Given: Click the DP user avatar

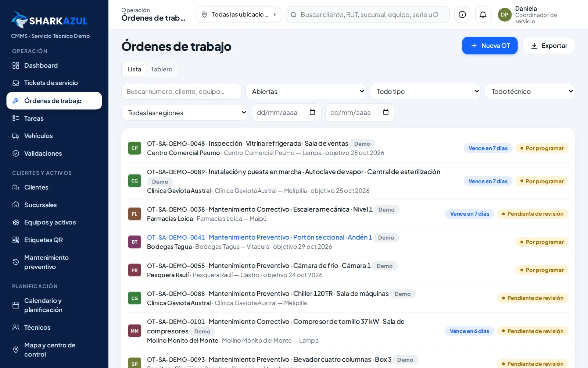Looking at the screenshot, I should [x=505, y=15].
